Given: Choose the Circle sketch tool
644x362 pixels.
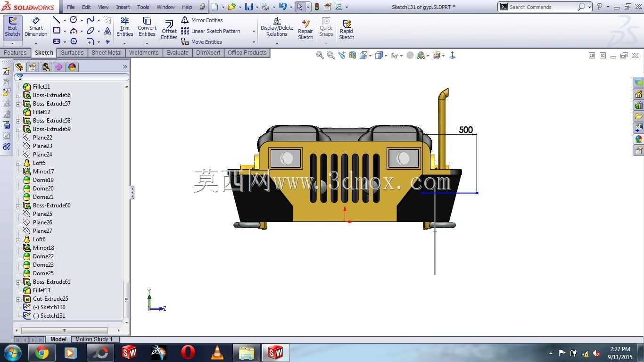Looking at the screenshot, I should [74, 20].
